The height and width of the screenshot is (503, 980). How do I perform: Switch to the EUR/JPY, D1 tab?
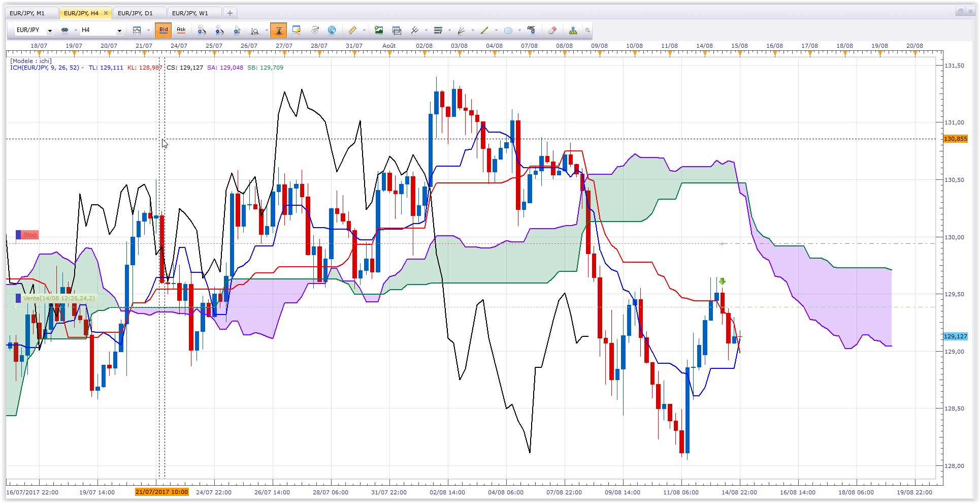pyautogui.click(x=135, y=13)
